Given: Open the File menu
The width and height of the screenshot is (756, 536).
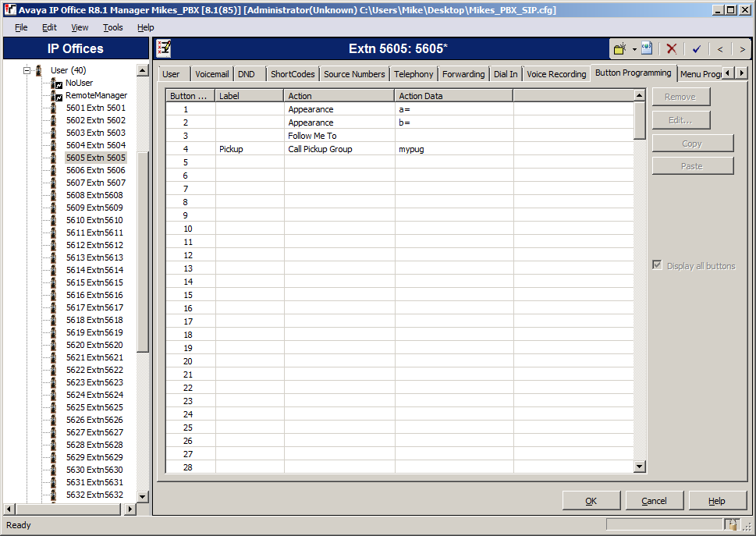Looking at the screenshot, I should (x=21, y=27).
